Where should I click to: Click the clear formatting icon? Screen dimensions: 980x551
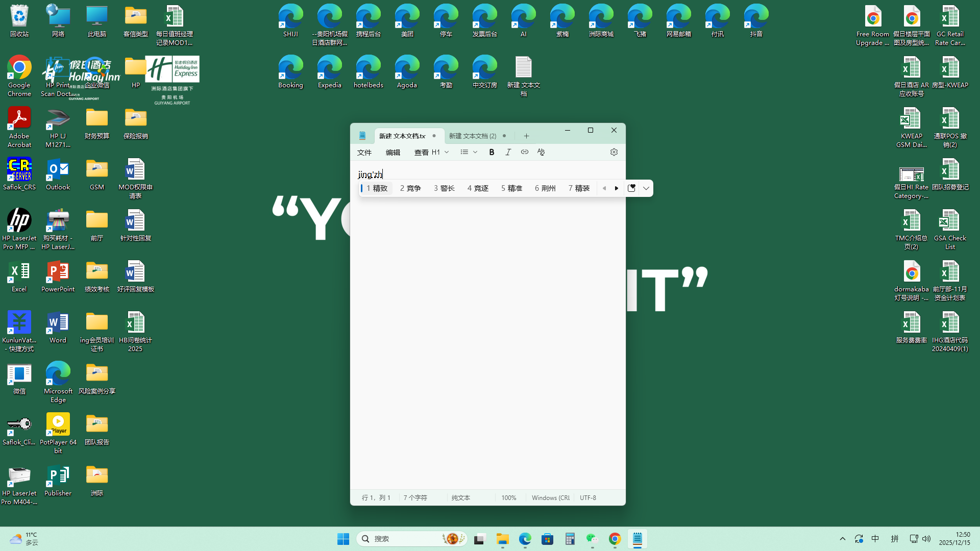[541, 152]
